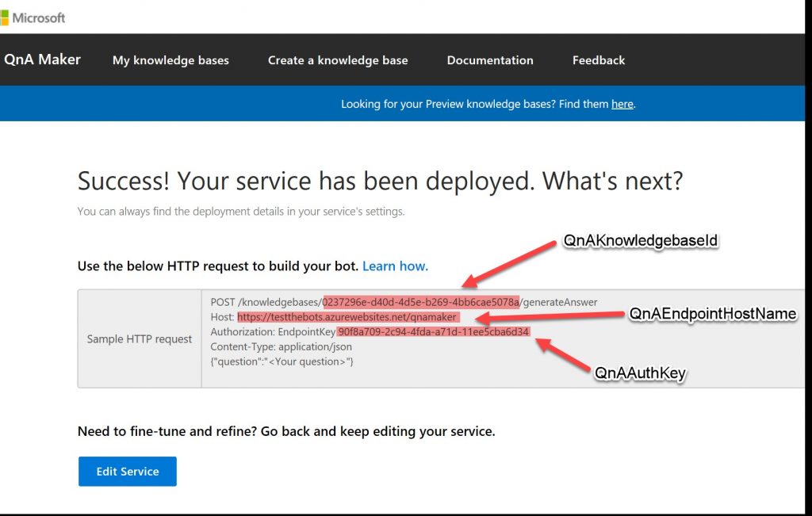Click the Microsoft logo icon
Viewport: 812px width, 516px height.
(4, 17)
